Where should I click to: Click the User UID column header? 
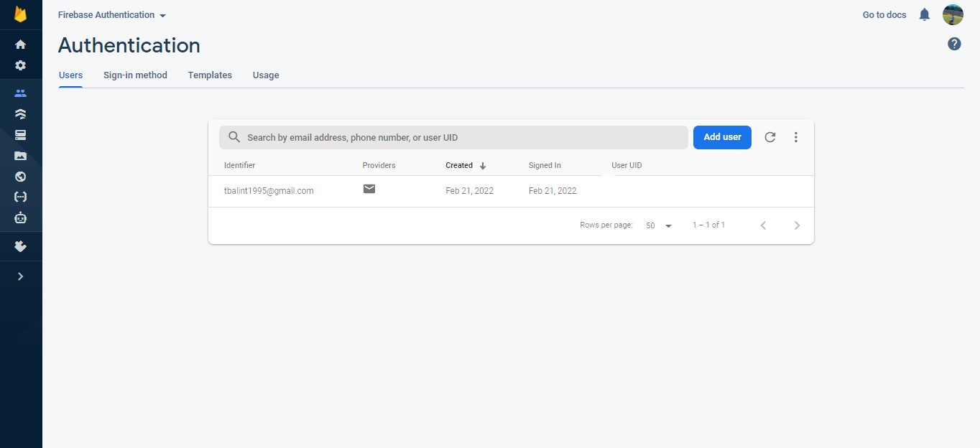point(627,165)
